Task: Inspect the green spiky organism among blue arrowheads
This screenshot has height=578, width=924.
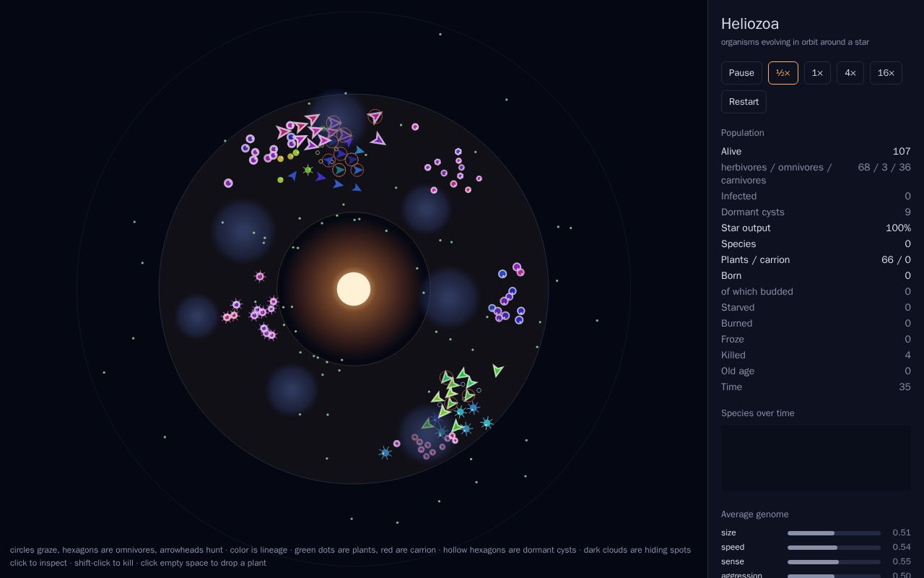Action: (308, 171)
